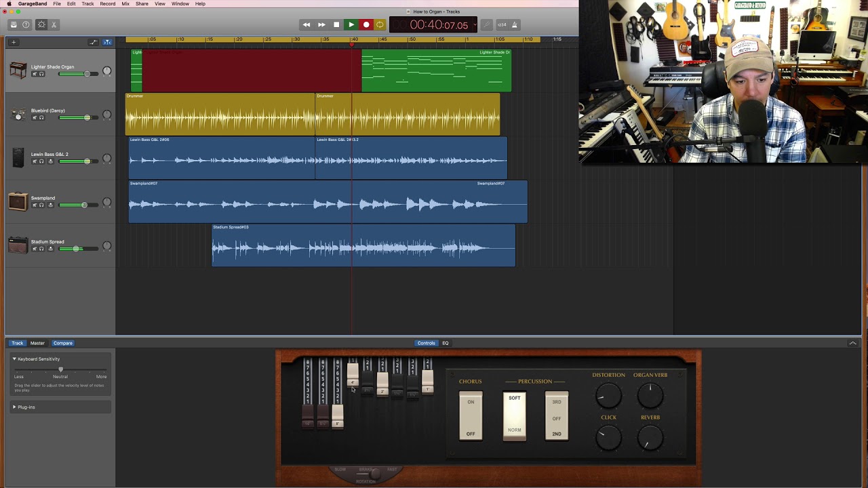The width and height of the screenshot is (868, 488).
Task: Solo the Lighter Shade Organ track
Action: pos(41,74)
